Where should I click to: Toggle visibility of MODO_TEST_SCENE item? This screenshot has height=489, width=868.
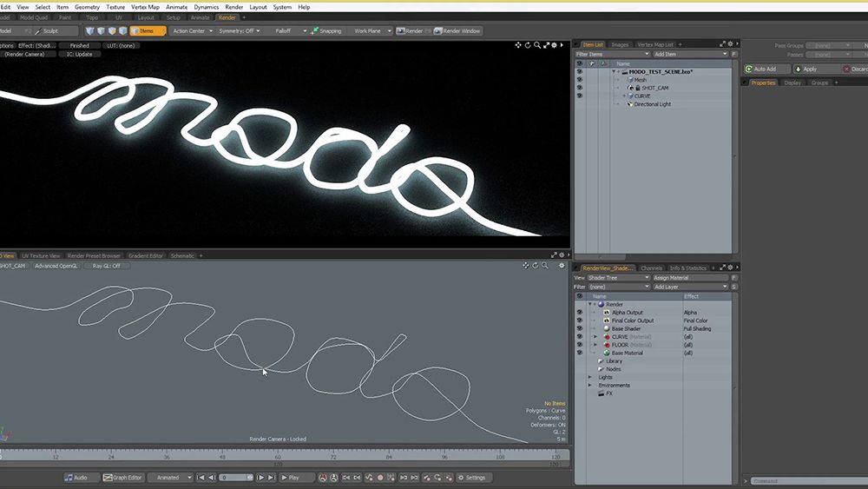coord(580,72)
